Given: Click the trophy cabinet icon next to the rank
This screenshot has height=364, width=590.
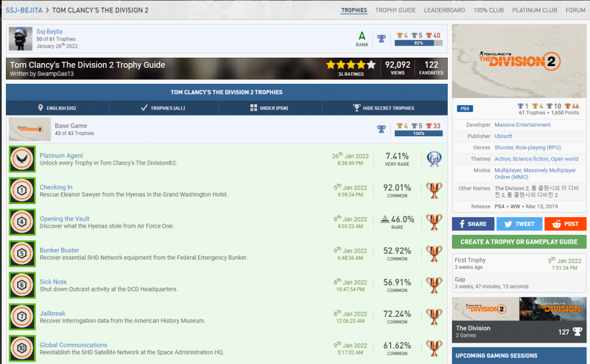Looking at the screenshot, I should tap(382, 38).
